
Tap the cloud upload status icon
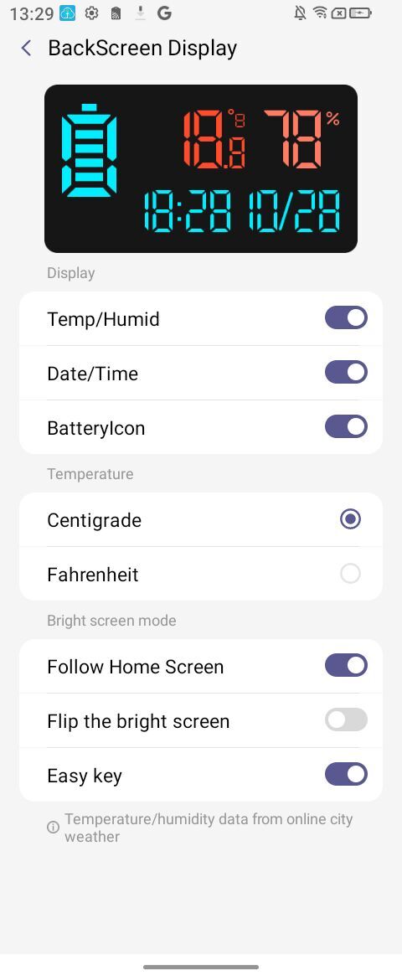68,13
